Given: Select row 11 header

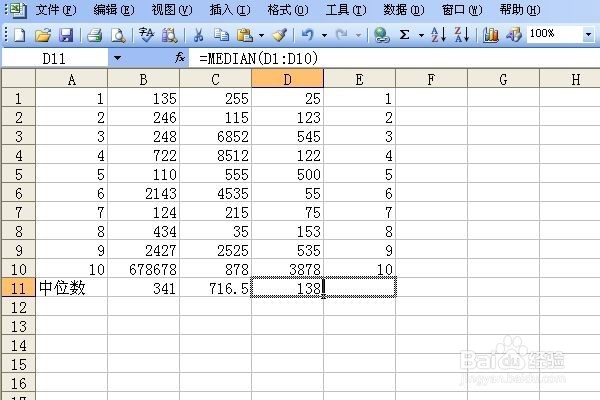Looking at the screenshot, I should click(18, 288).
